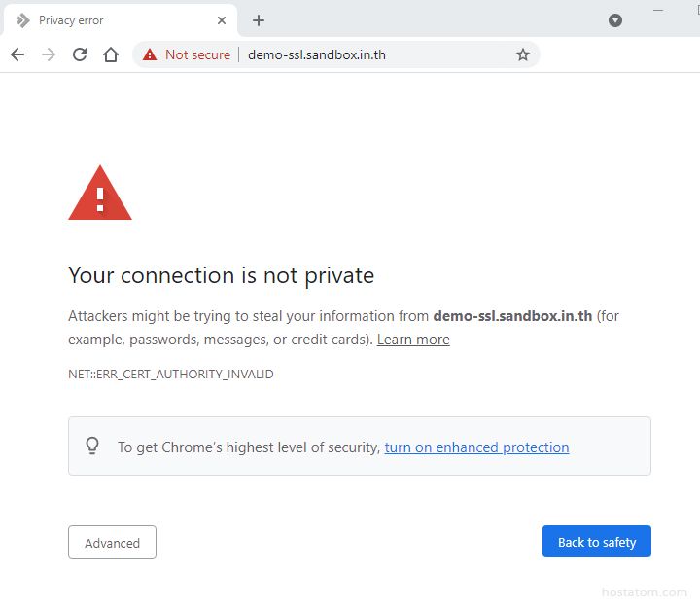Viewport: 700px width, 608px height.
Task: Open a new tab with plus button
Action: click(x=259, y=20)
